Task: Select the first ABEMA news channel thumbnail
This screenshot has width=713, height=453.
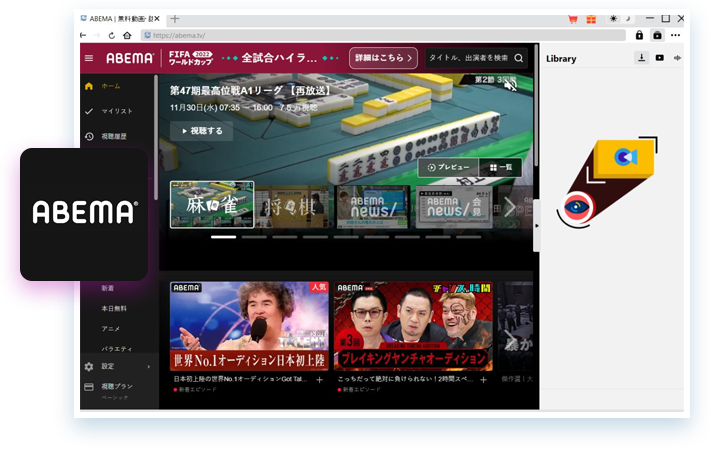Action: click(x=373, y=206)
